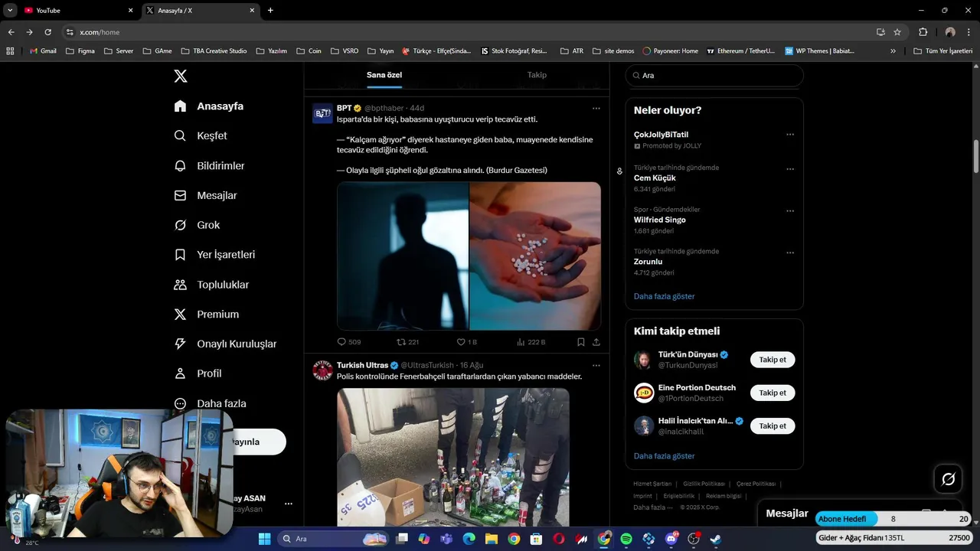Open the X logo home link
This screenshot has width=980, height=551.
(x=180, y=76)
